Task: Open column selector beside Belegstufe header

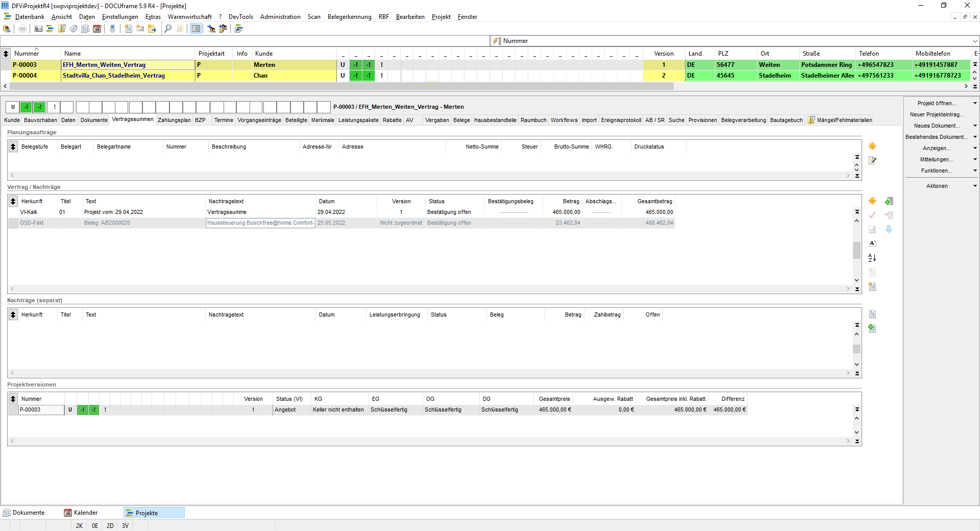Action: pyautogui.click(x=13, y=147)
